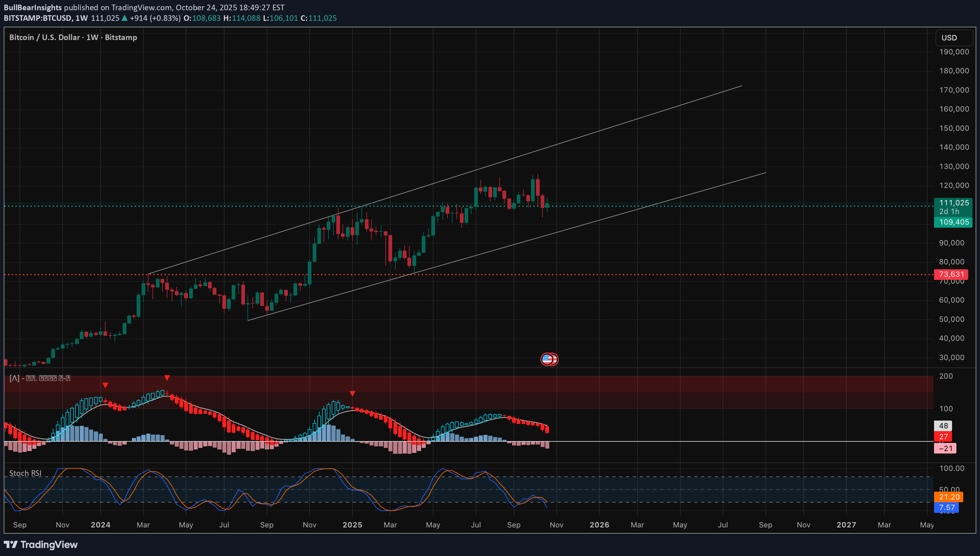
Task: Click the front US flag economic event icon
Action: click(x=547, y=359)
